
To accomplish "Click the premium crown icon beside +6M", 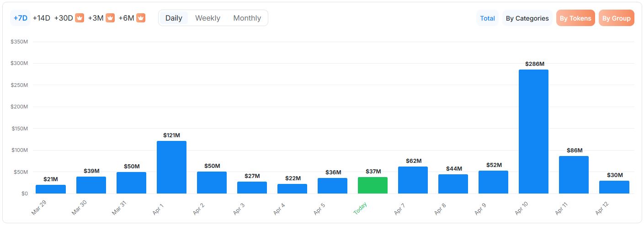I will (141, 18).
